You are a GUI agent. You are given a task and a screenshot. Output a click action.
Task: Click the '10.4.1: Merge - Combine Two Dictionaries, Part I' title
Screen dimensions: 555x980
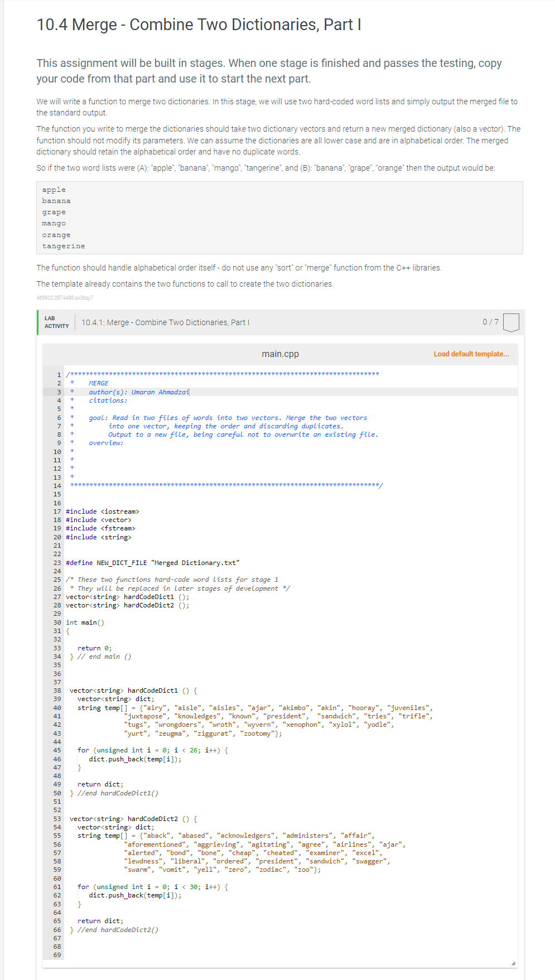pyautogui.click(x=165, y=322)
